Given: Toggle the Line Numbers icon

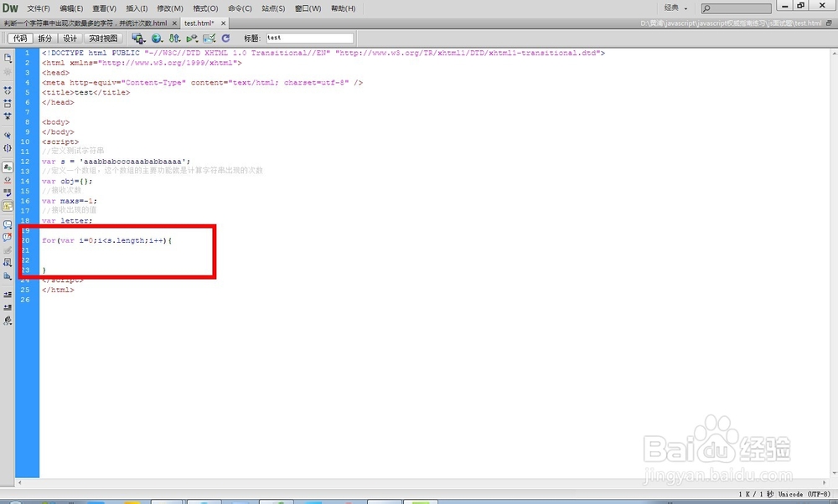Looking at the screenshot, I should 8,167.
